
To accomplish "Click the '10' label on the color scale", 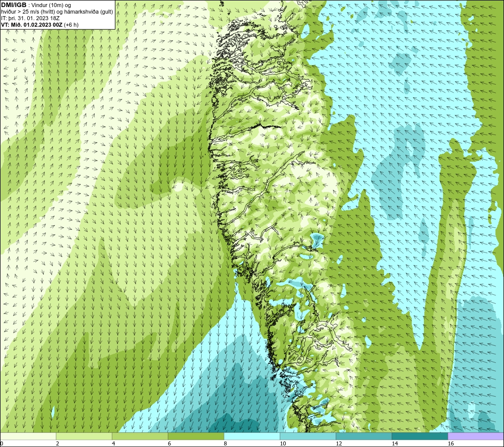I will click(x=283, y=444).
